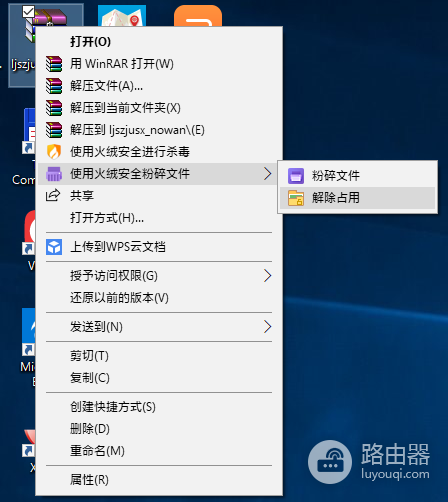Click WinRAR icon beside 解压到当前文件夹(X)
The height and width of the screenshot is (502, 448).
(54, 108)
